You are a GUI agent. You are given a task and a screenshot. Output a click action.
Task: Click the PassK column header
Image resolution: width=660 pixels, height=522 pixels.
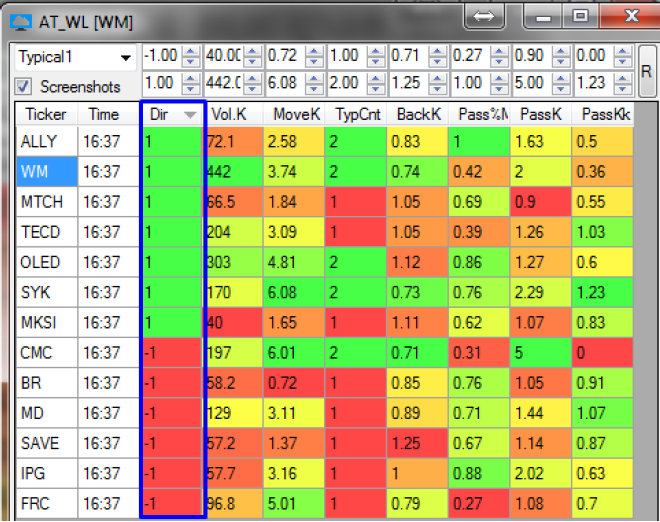coord(540,115)
